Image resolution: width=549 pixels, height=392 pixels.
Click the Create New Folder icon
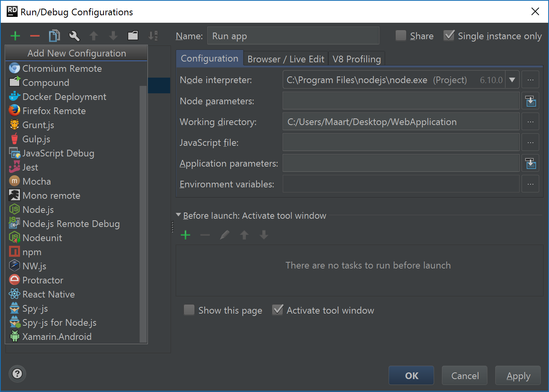coord(133,36)
